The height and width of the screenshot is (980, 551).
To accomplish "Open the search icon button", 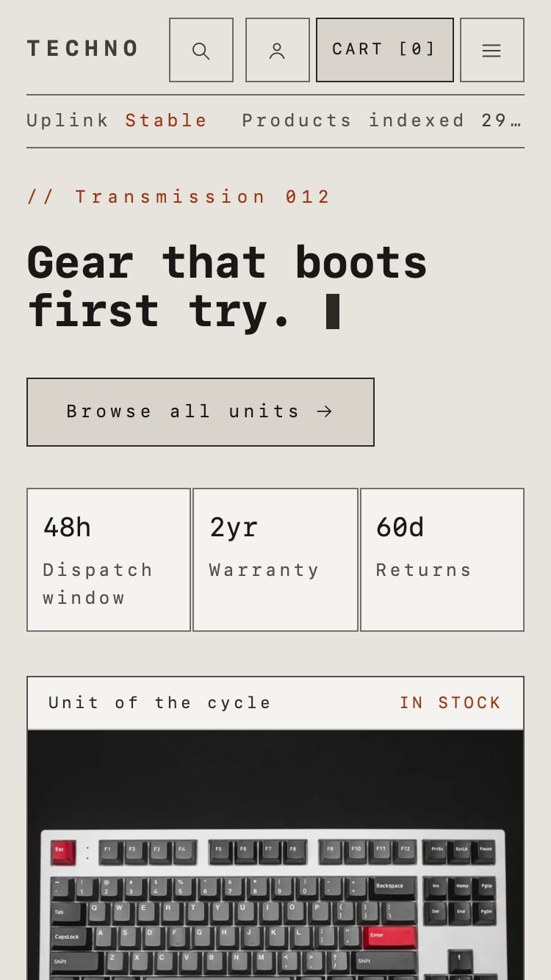I will [201, 50].
